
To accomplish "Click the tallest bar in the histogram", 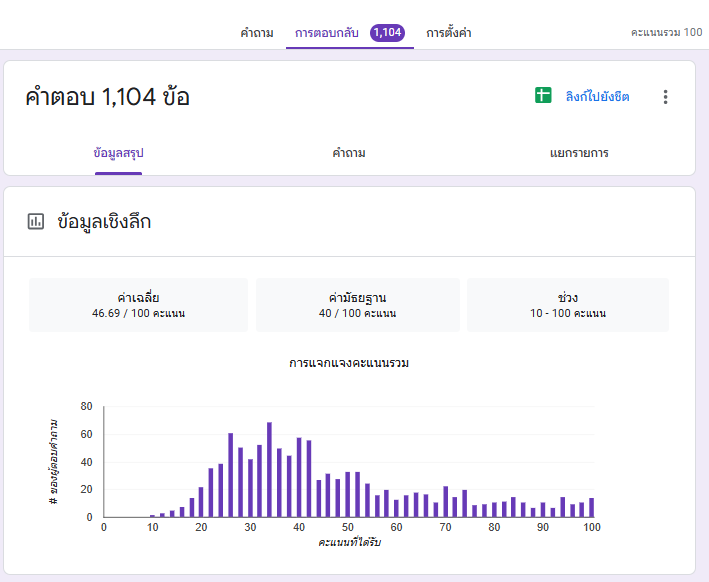I will [269, 470].
